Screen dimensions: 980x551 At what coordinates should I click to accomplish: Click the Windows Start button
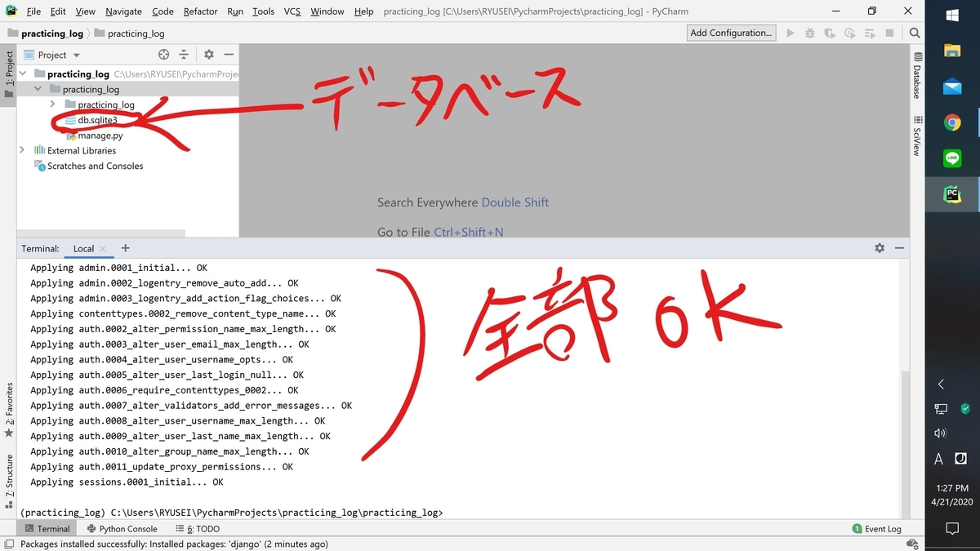952,16
